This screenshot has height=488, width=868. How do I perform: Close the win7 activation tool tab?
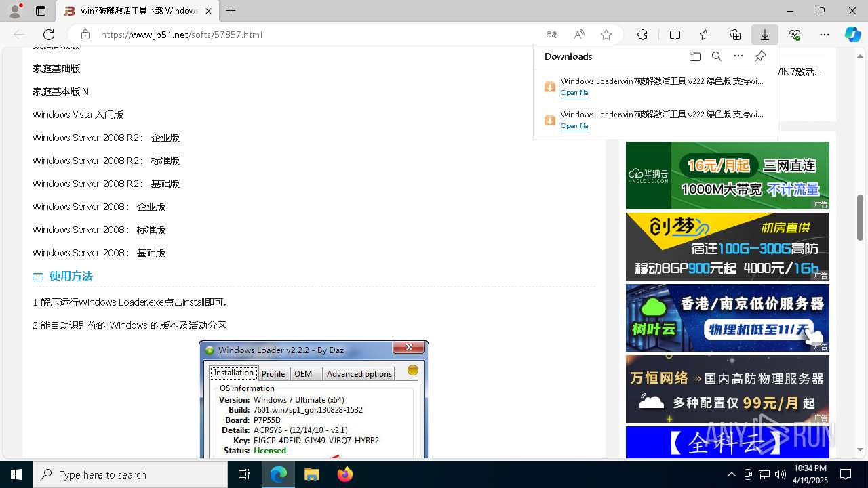pyautogui.click(x=209, y=11)
